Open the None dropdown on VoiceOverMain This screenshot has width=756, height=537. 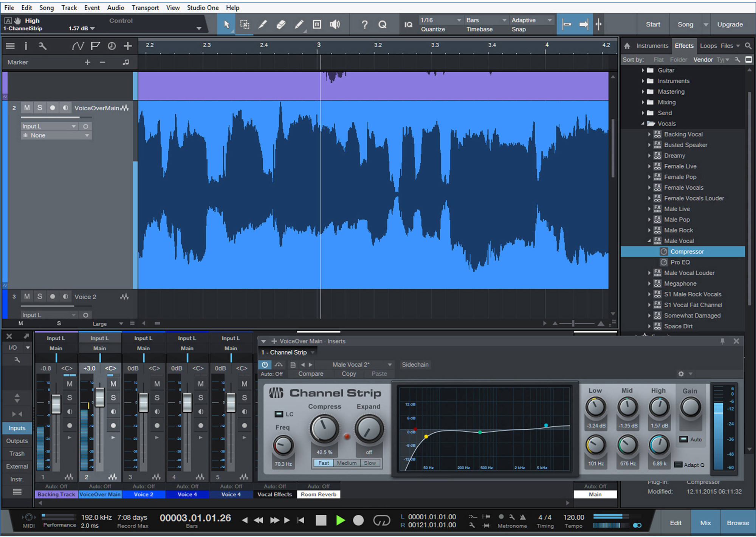click(x=56, y=135)
